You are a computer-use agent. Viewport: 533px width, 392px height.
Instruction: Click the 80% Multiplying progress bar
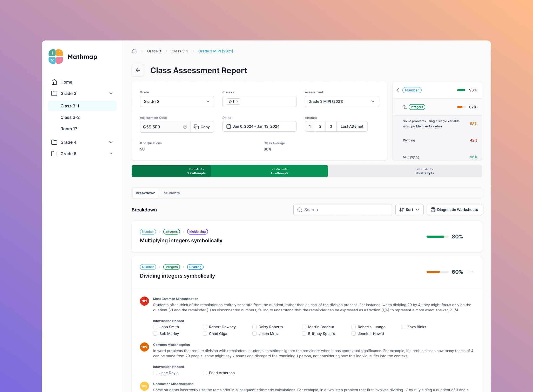[437, 237]
